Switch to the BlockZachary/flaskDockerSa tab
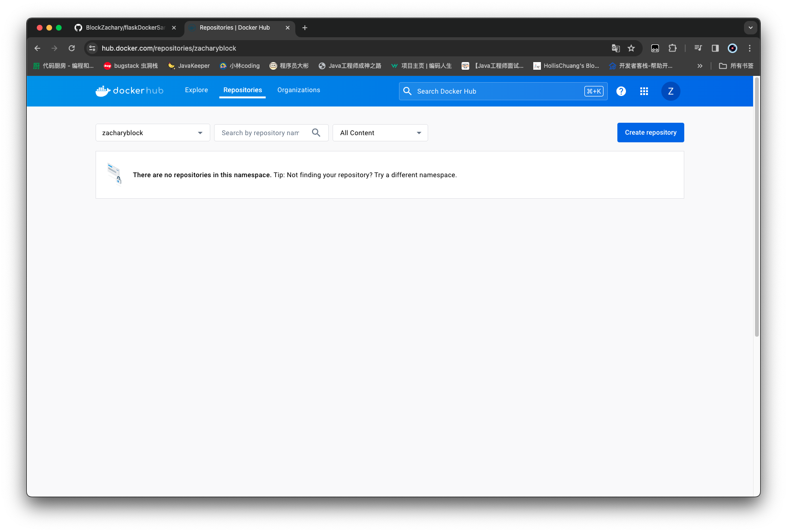Screen dimensions: 787x532 click(x=125, y=28)
